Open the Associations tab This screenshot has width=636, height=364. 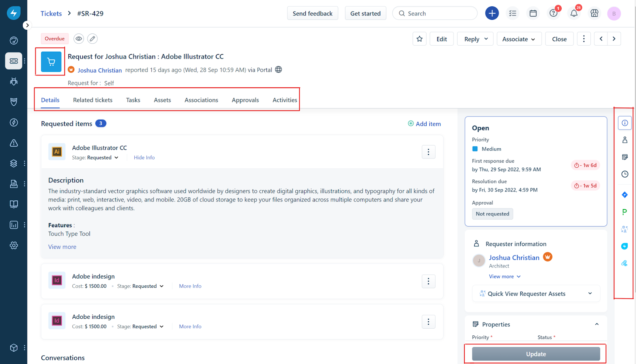tap(201, 100)
